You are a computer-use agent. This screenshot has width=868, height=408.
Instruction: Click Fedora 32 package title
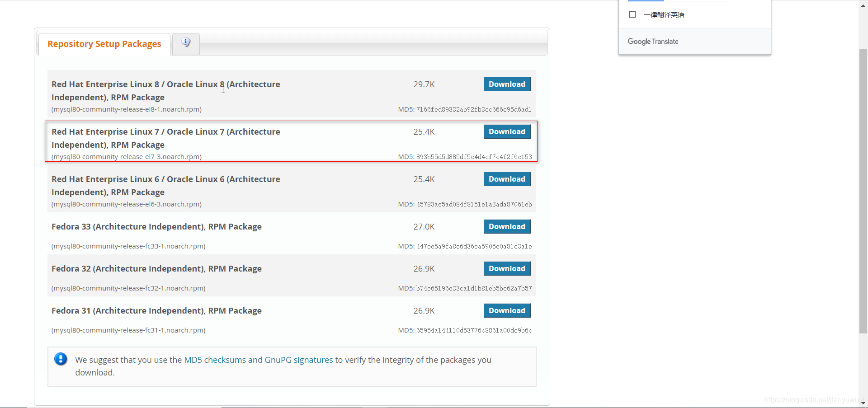tap(156, 269)
